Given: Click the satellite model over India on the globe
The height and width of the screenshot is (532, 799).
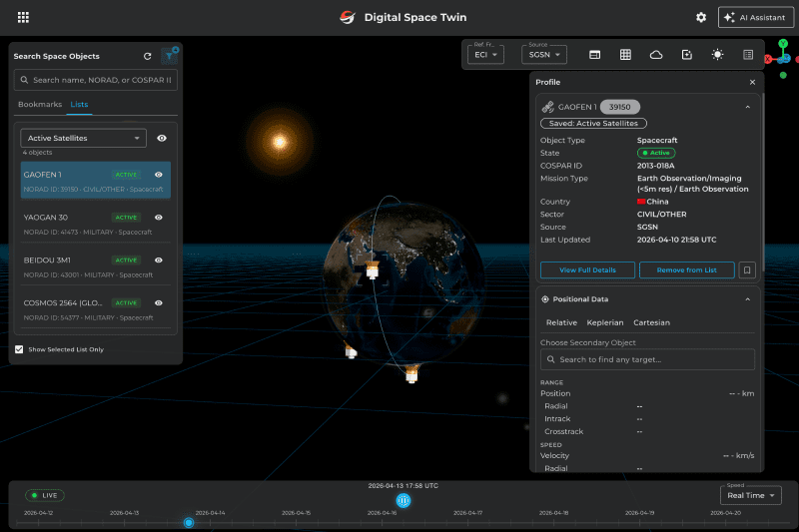Looking at the screenshot, I should pyautogui.click(x=373, y=269).
